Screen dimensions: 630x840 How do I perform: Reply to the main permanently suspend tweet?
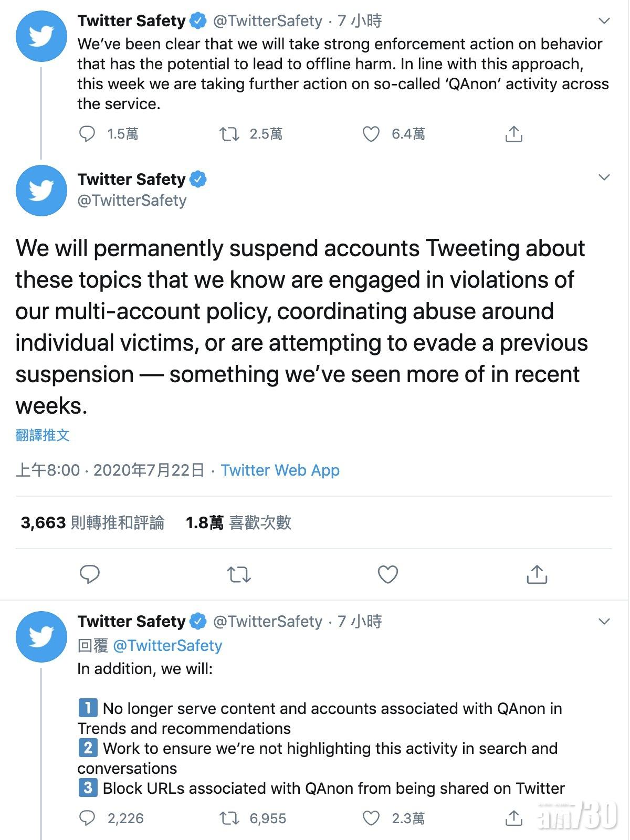click(x=90, y=575)
